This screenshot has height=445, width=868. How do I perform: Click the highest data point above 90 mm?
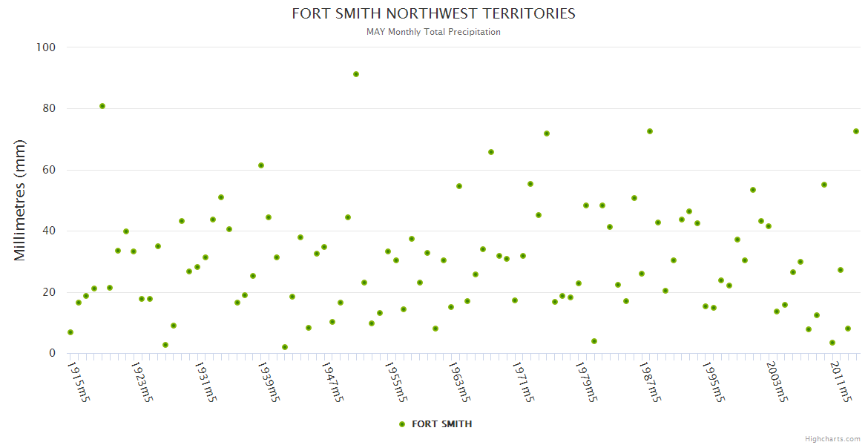pos(356,74)
